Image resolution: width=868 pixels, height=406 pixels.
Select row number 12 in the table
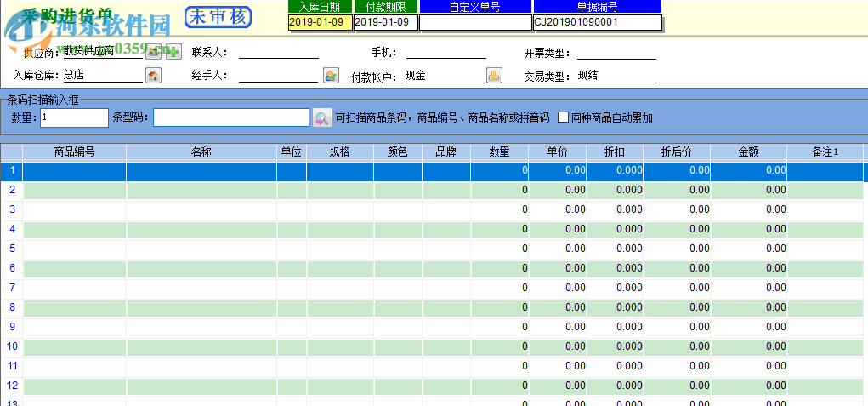click(x=12, y=386)
